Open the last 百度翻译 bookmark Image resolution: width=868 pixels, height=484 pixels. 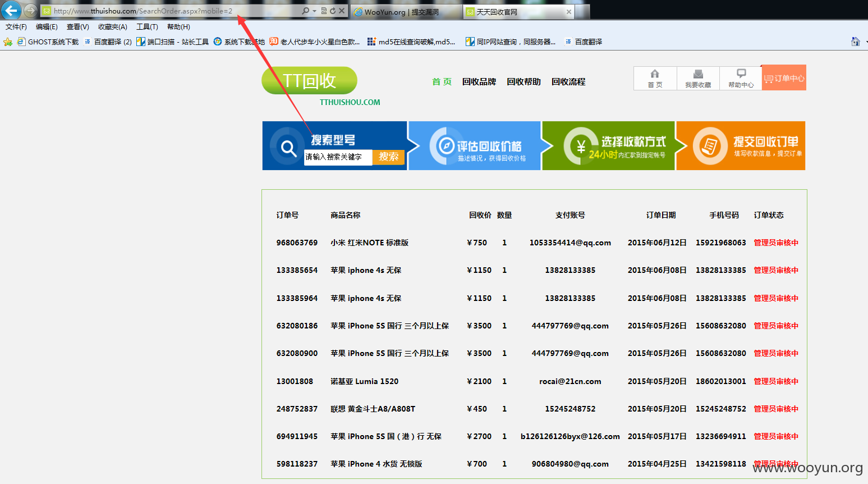583,42
